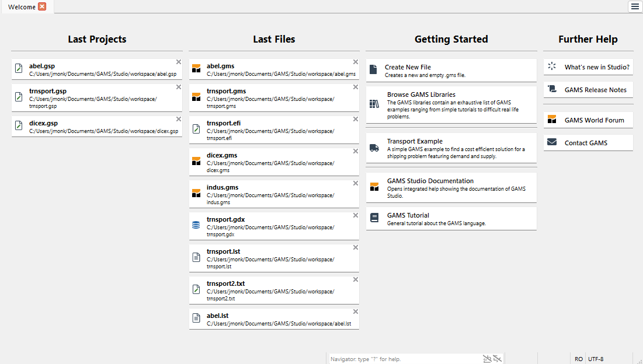Switch to the Welcome tab
Image resolution: width=643 pixels, height=364 pixels.
21,6
